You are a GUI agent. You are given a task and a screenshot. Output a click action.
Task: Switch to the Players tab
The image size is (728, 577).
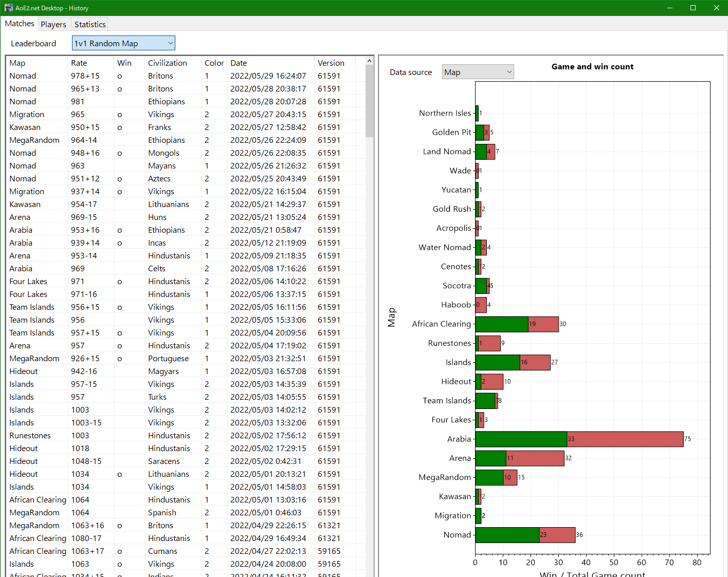point(53,24)
